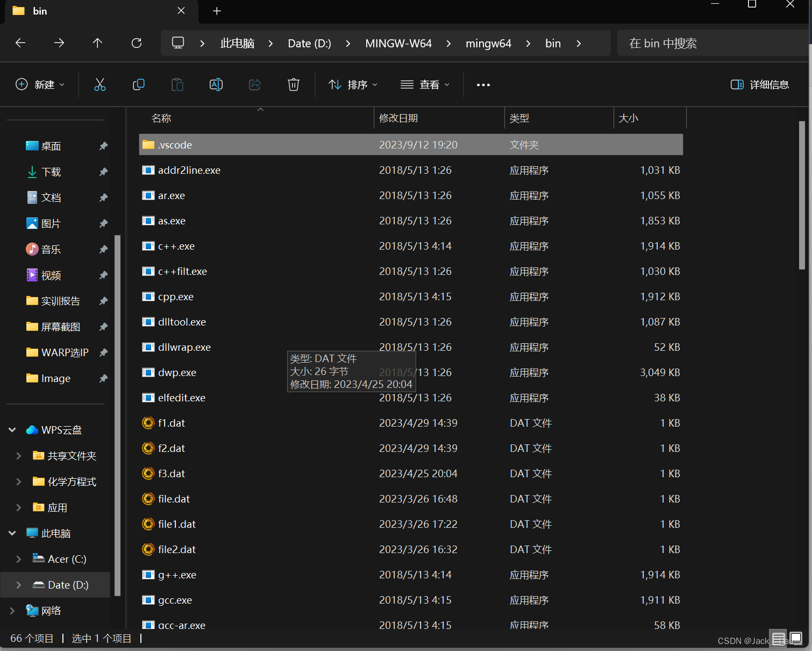The width and height of the screenshot is (812, 651).
Task: Click the .vscode folder icon
Action: (x=148, y=145)
